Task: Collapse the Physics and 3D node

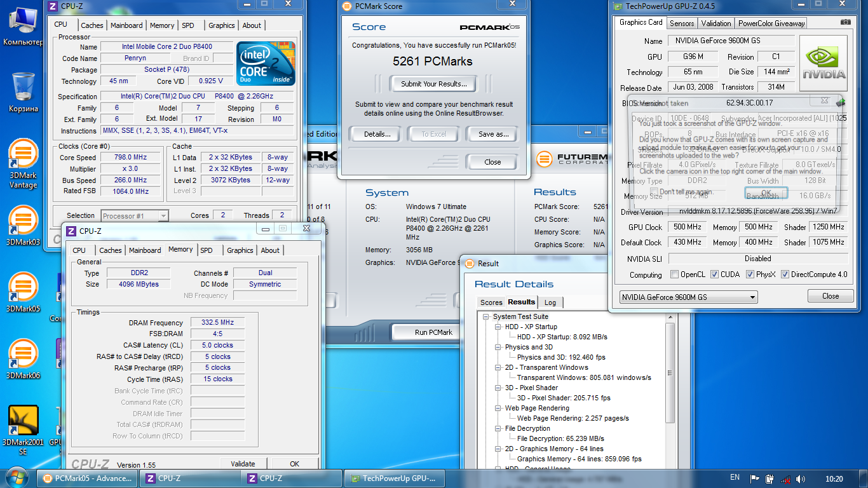Action: 498,347
